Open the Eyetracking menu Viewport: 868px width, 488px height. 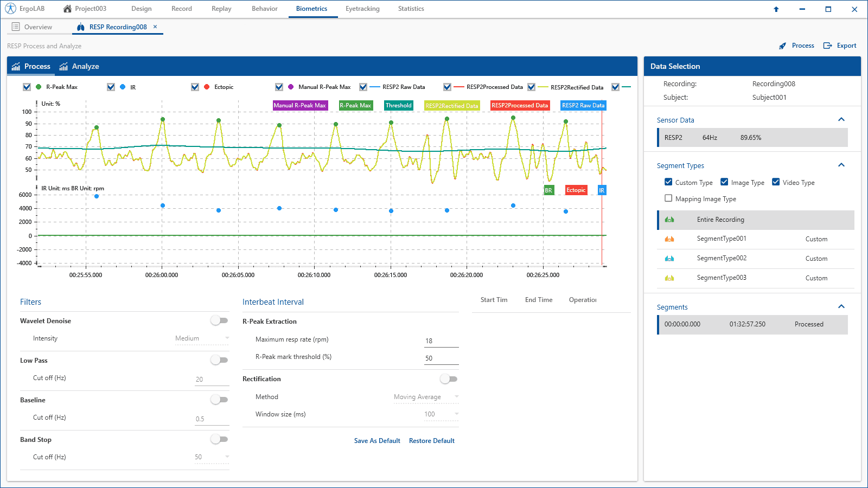[x=362, y=9]
